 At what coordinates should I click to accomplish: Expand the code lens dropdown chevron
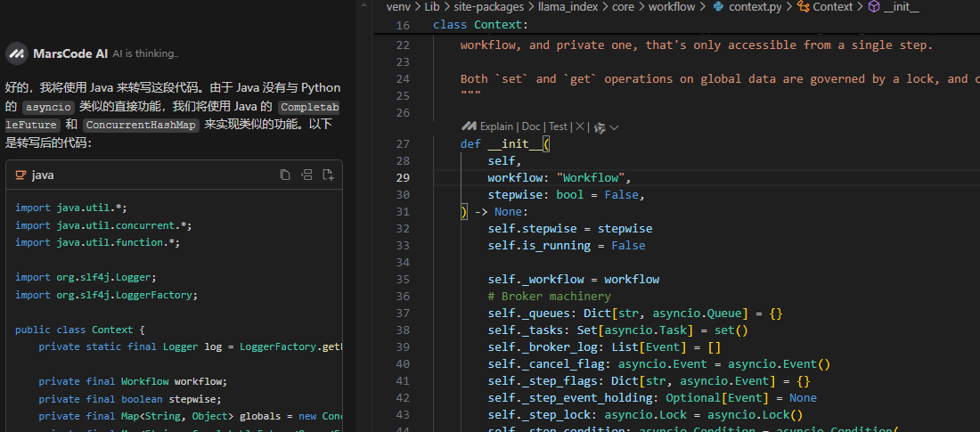pos(614,127)
